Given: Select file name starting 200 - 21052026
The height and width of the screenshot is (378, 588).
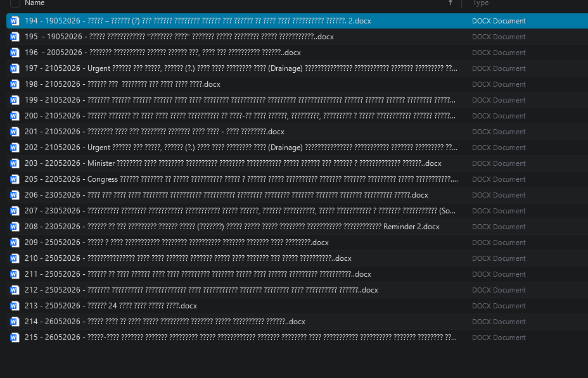Looking at the screenshot, I should pyautogui.click(x=240, y=116).
